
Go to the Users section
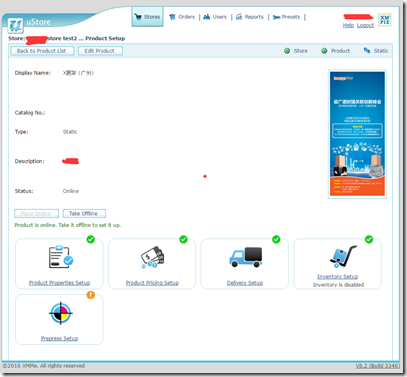[219, 17]
